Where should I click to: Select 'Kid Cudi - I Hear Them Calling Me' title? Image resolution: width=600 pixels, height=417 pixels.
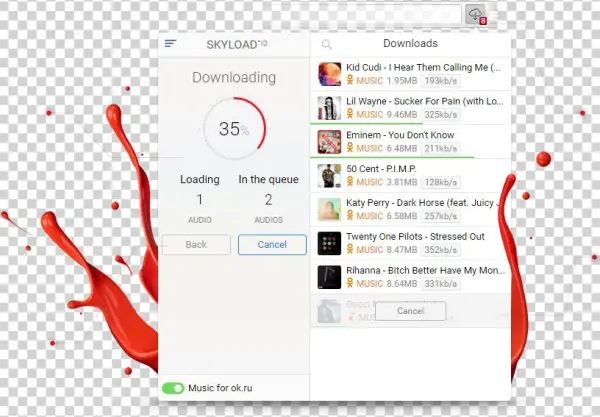(423, 67)
